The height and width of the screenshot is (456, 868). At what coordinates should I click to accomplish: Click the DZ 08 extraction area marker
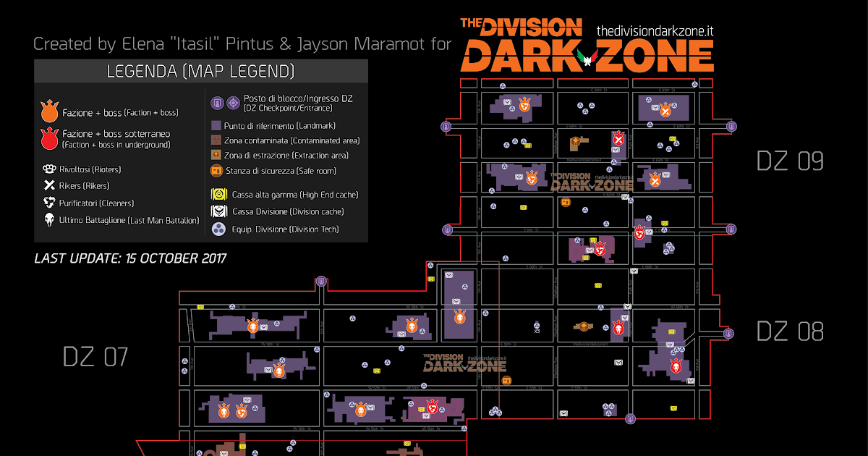pyautogui.click(x=584, y=327)
